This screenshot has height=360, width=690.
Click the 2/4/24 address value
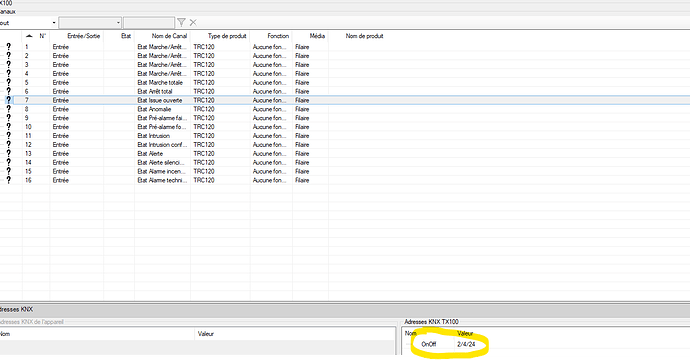coord(466,344)
